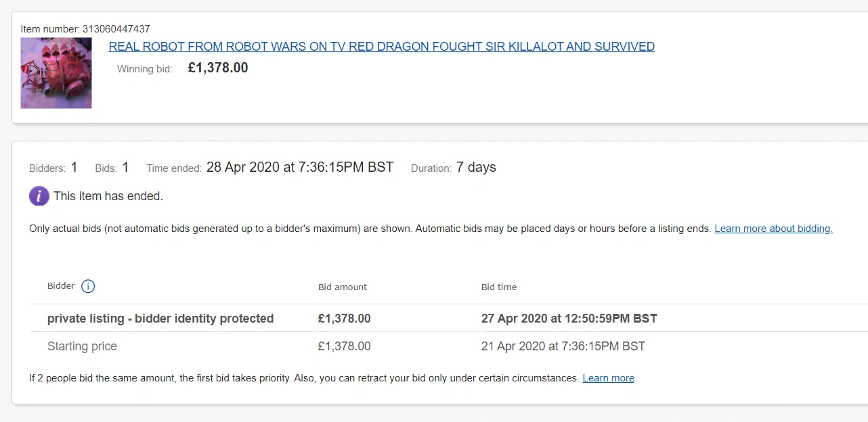Click the 'Bid amount' column header

343,287
